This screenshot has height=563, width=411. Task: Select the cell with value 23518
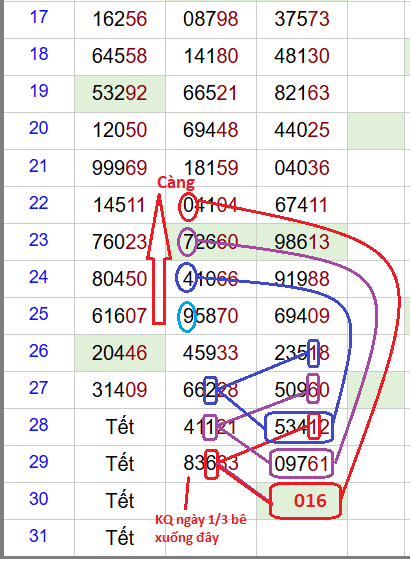[302, 353]
